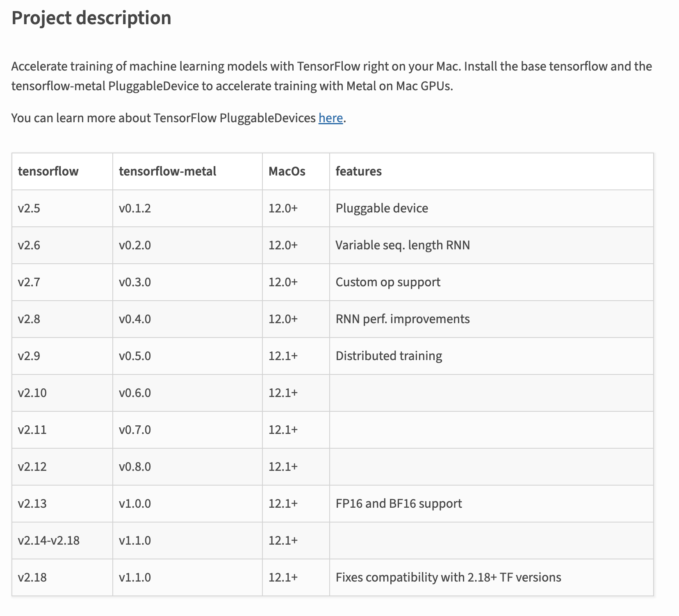679x616 pixels.
Task: Select the "Custom op support" feature cell
Action: [388, 282]
